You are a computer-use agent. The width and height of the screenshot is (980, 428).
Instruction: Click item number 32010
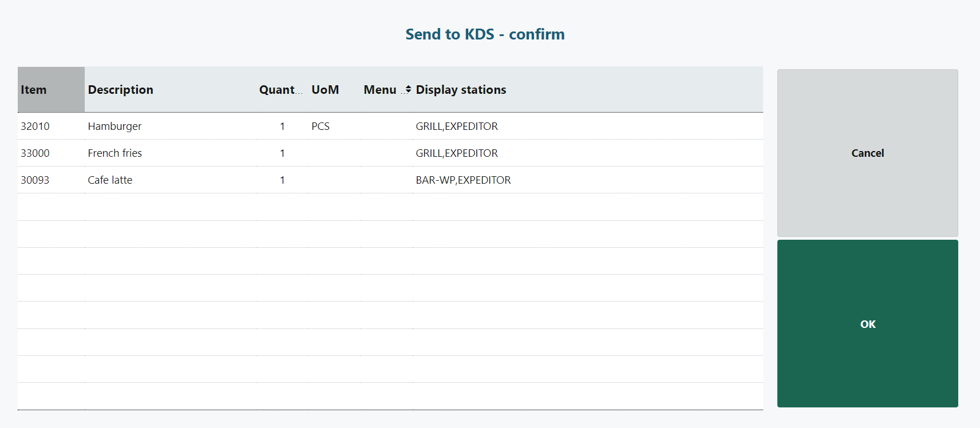pos(35,126)
